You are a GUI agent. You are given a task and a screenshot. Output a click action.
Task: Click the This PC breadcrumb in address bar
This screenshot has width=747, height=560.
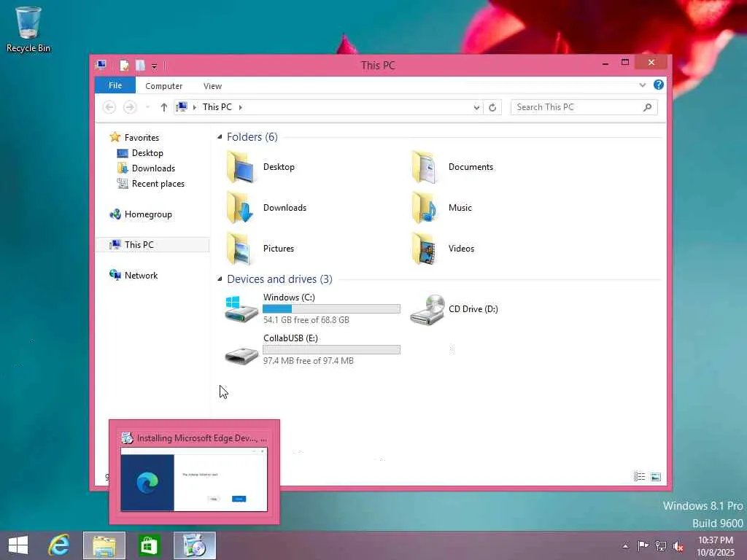(217, 107)
